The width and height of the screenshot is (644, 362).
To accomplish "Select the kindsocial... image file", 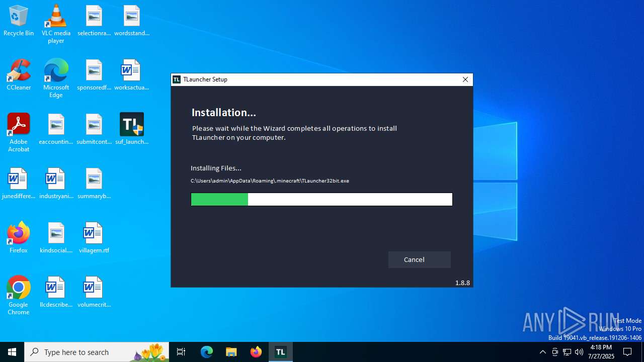I will (x=56, y=238).
